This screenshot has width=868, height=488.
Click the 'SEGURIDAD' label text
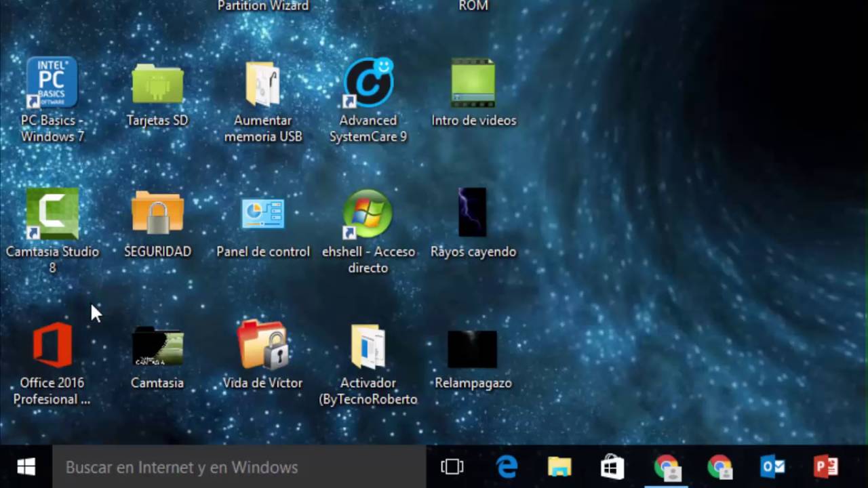(x=157, y=251)
